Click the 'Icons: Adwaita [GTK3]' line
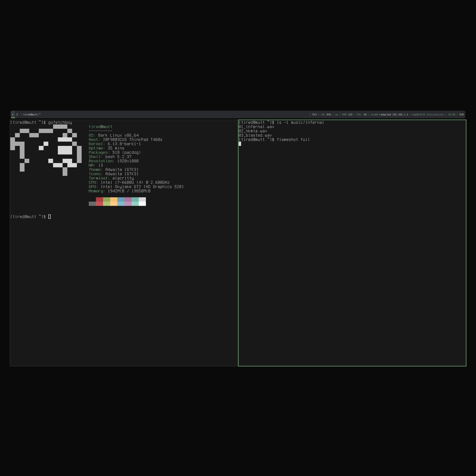The height and width of the screenshot is (476, 476). (x=114, y=174)
